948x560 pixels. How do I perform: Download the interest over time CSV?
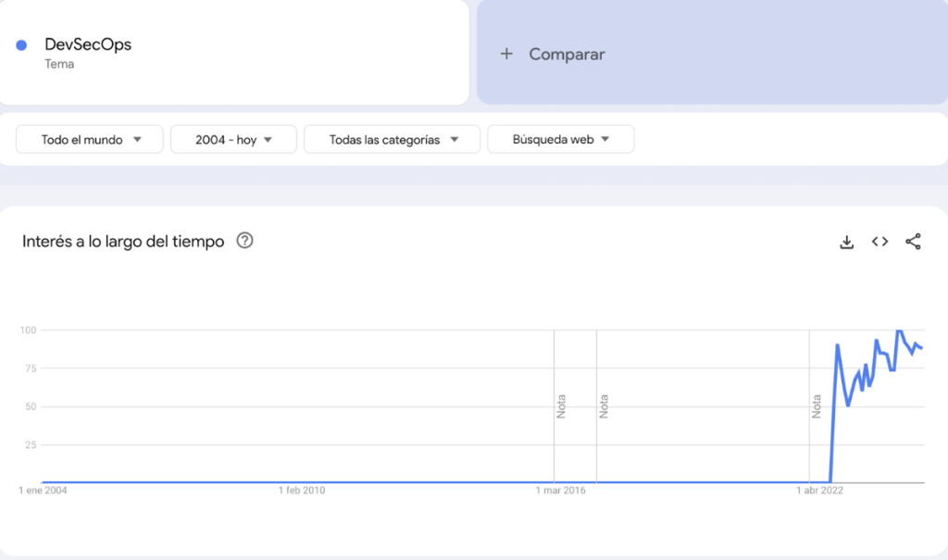tap(846, 242)
